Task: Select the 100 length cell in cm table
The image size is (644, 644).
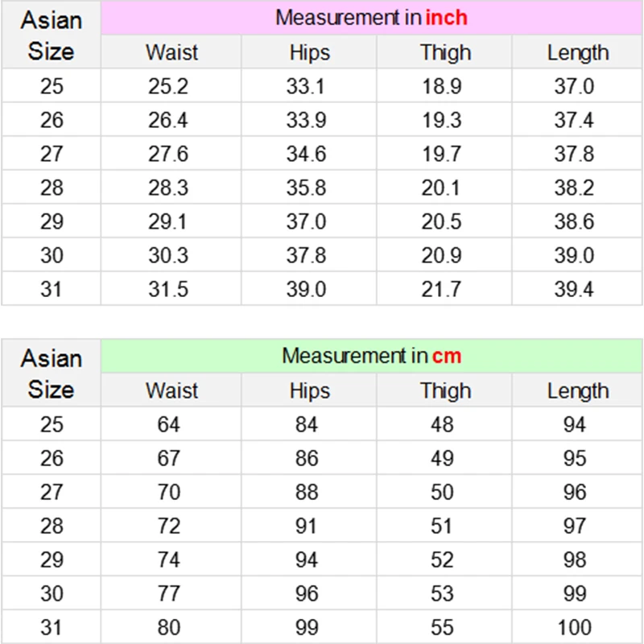Action: click(x=577, y=627)
